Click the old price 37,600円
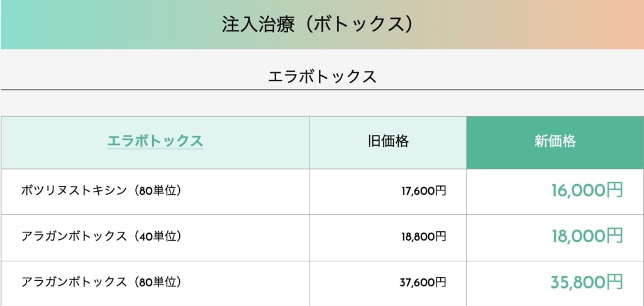 (423, 283)
